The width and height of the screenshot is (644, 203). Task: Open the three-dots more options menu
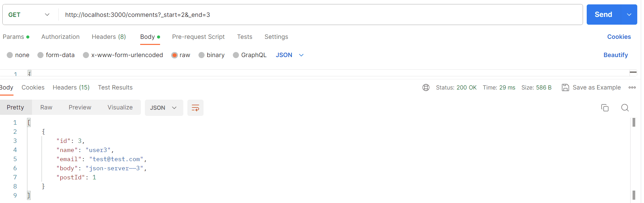(632, 87)
